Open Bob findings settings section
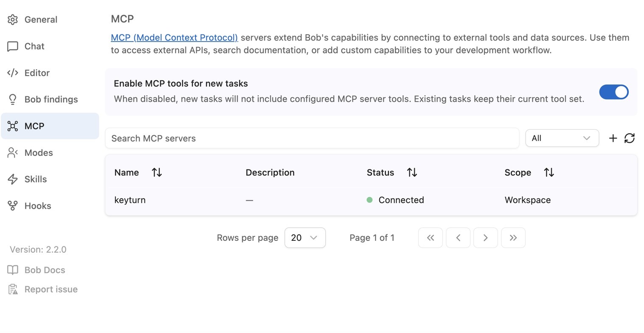The image size is (644, 333). pos(50,99)
